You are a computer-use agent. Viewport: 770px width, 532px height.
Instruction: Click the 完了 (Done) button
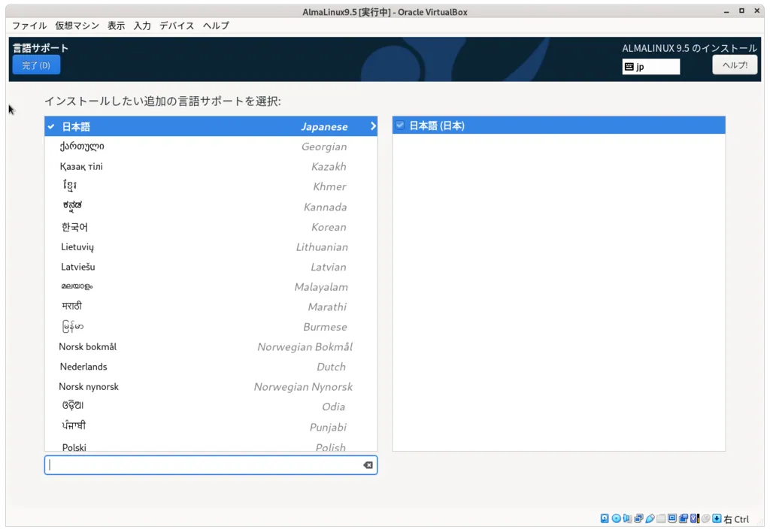pyautogui.click(x=35, y=65)
